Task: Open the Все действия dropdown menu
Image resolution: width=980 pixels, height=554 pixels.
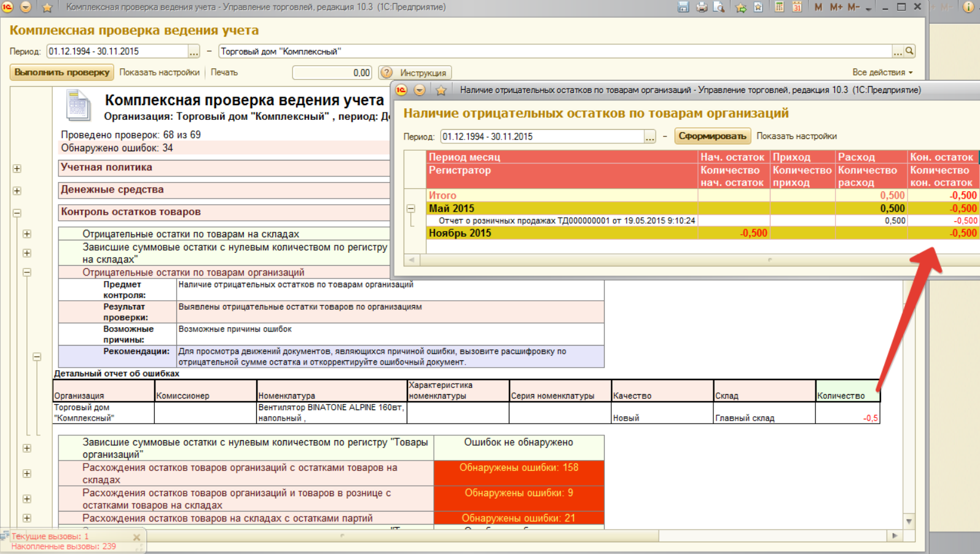Action: [882, 73]
